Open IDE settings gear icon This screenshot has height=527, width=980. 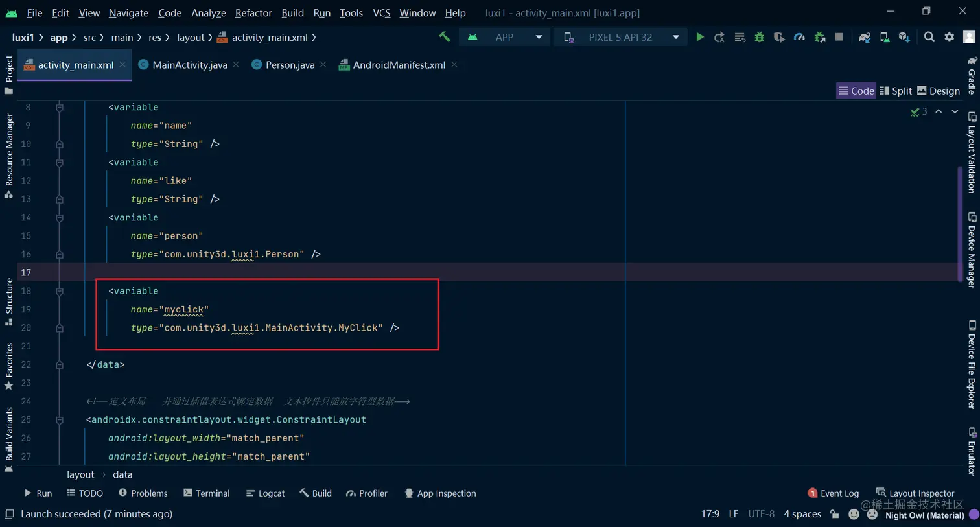pos(950,37)
